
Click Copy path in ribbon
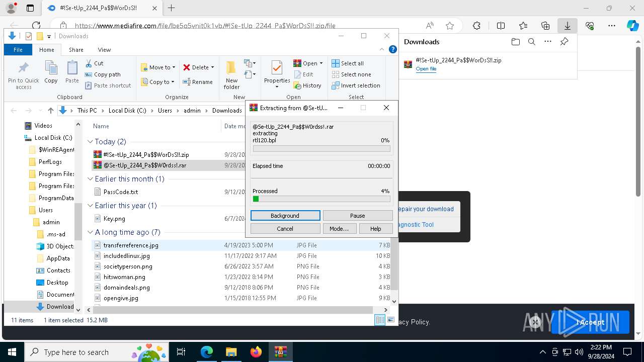(103, 74)
